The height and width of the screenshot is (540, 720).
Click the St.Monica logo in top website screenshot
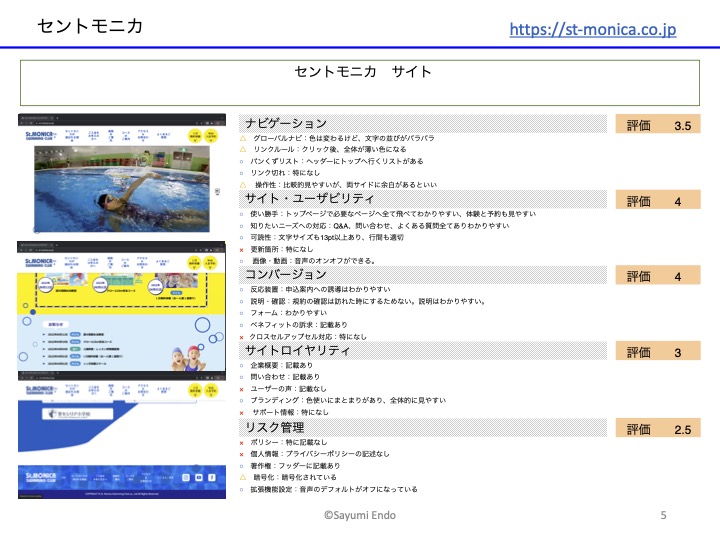(40, 135)
